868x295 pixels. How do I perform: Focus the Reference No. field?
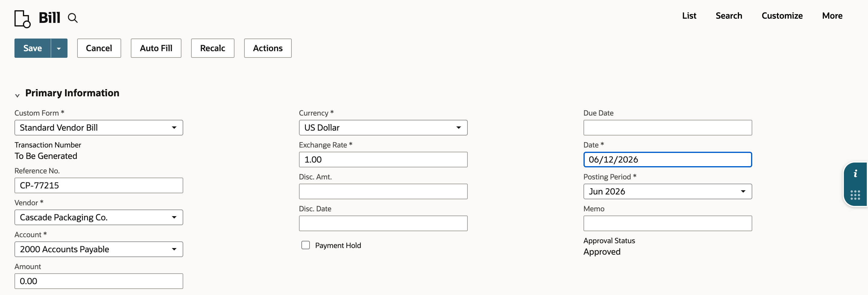coord(99,185)
